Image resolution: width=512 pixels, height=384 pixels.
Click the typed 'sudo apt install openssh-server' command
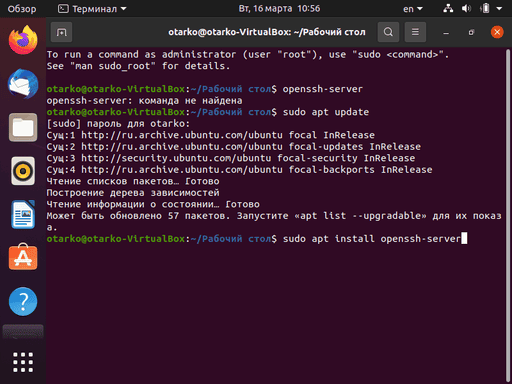click(372, 239)
